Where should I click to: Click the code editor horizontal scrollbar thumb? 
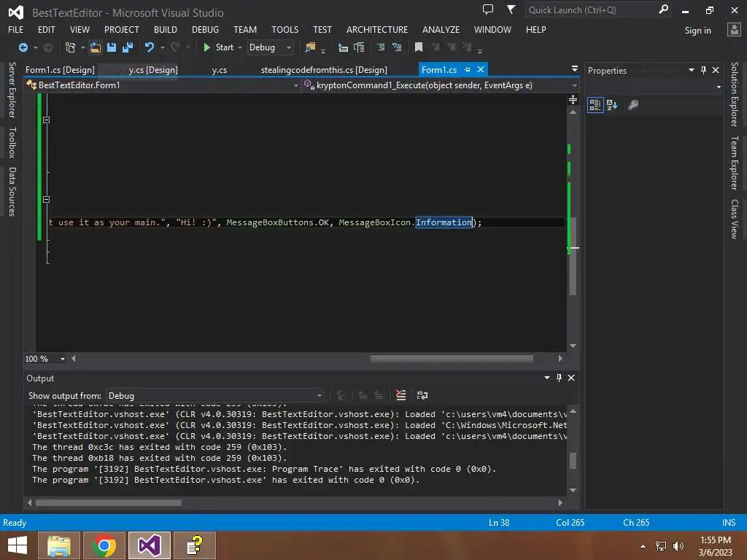(x=452, y=359)
